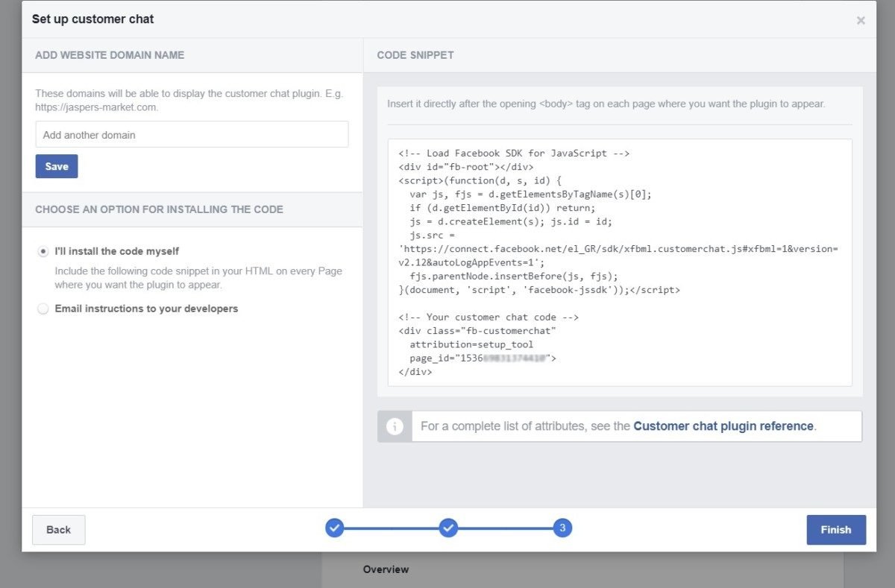895x588 pixels.
Task: Click the 'Set up customer chat' title
Action: pyautogui.click(x=92, y=19)
